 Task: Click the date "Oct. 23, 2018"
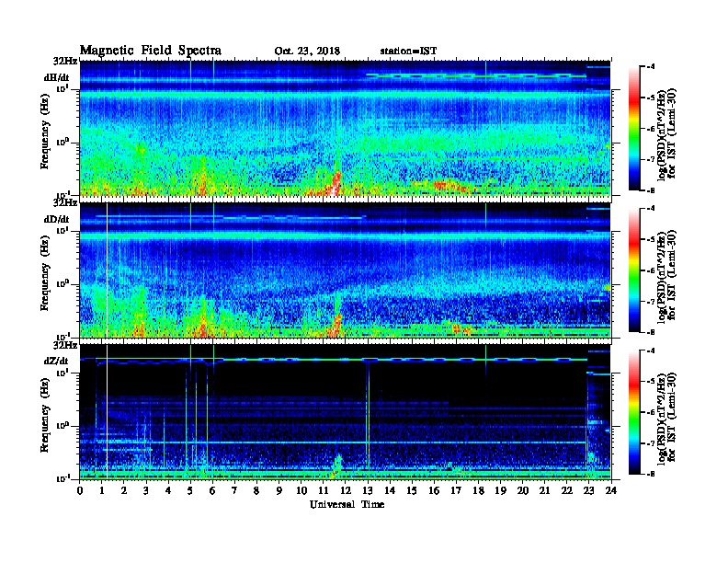(x=307, y=52)
